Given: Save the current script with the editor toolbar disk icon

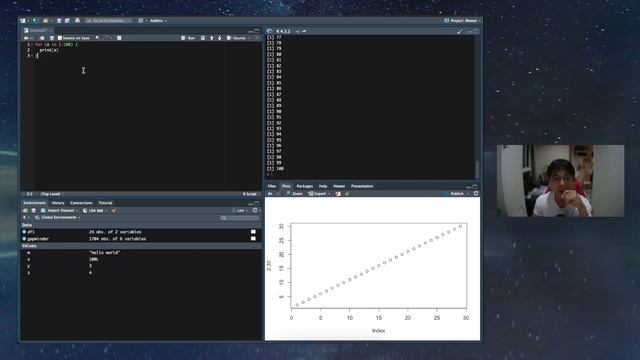Looking at the screenshot, I should (51, 38).
